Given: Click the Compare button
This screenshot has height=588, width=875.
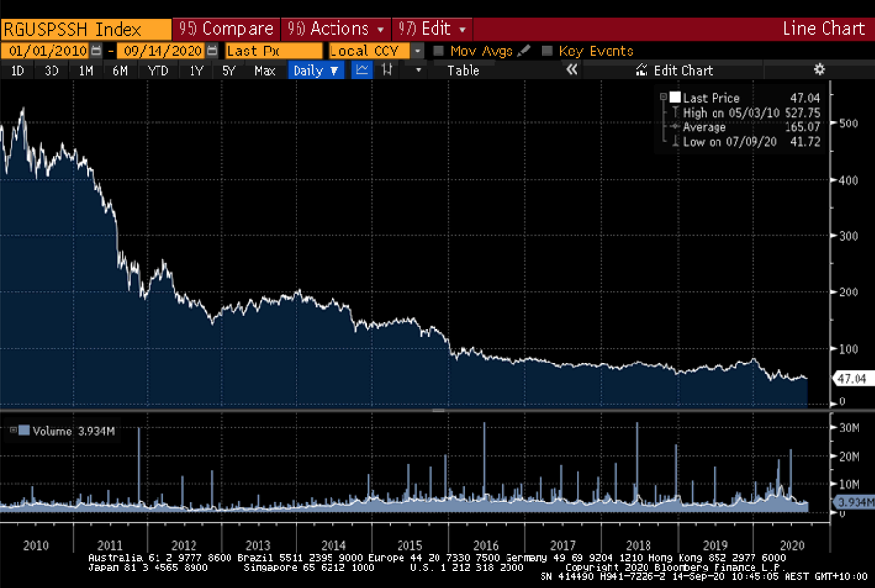Looking at the screenshot, I should (226, 29).
